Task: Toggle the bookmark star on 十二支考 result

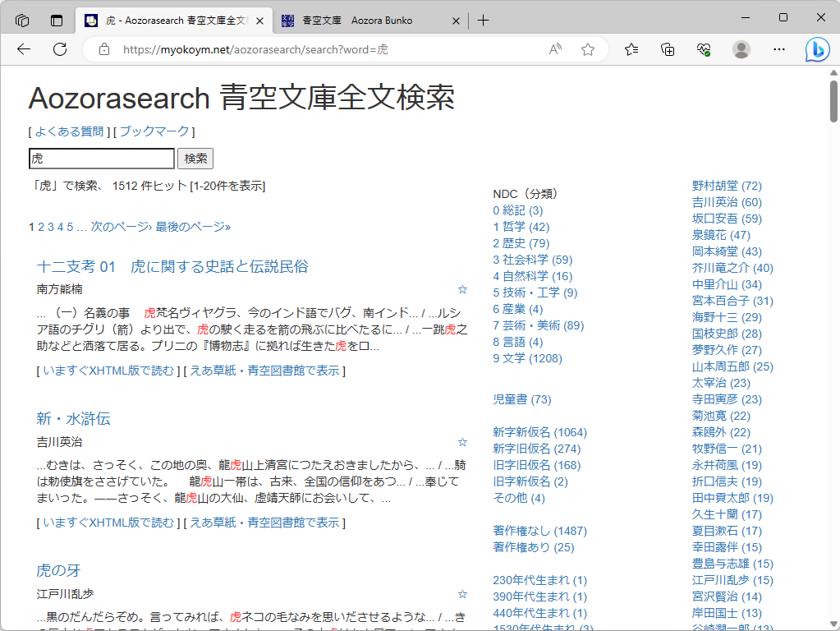Action: pyautogui.click(x=462, y=290)
